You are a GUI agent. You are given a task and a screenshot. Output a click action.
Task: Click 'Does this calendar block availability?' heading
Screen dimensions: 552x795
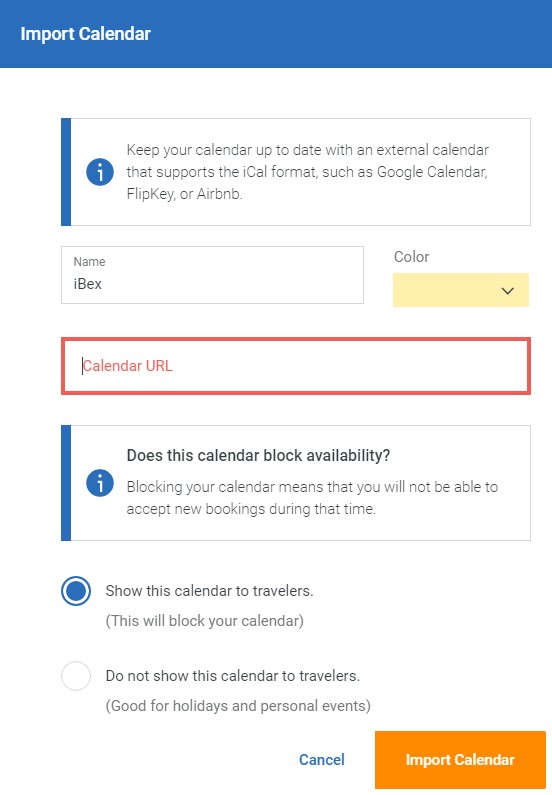(259, 455)
